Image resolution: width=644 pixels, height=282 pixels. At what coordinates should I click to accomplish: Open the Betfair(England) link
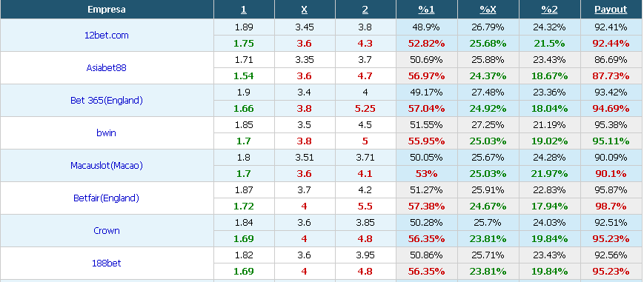107,198
